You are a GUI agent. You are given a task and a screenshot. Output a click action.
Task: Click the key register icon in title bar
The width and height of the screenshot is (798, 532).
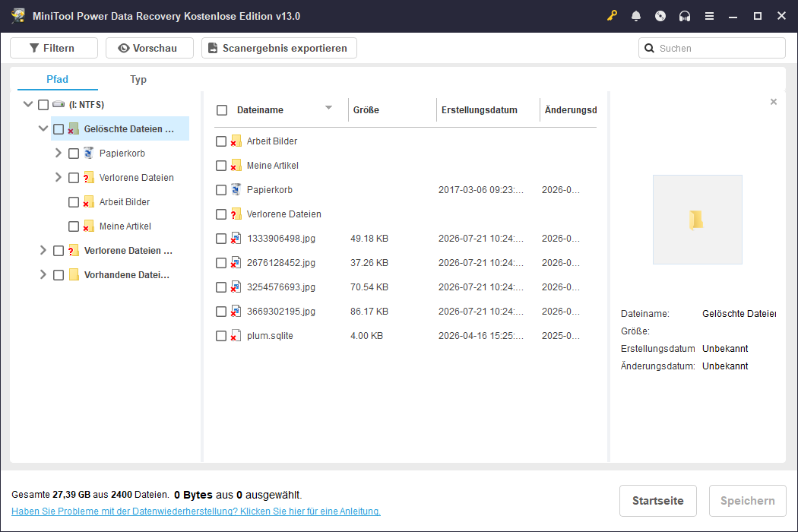612,16
